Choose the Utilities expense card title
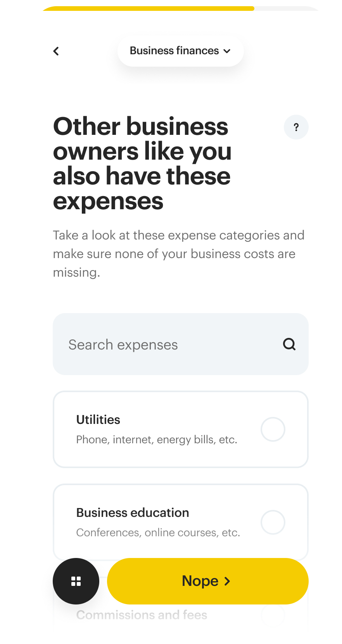Screen dimensions: 342x644 tap(98, 420)
